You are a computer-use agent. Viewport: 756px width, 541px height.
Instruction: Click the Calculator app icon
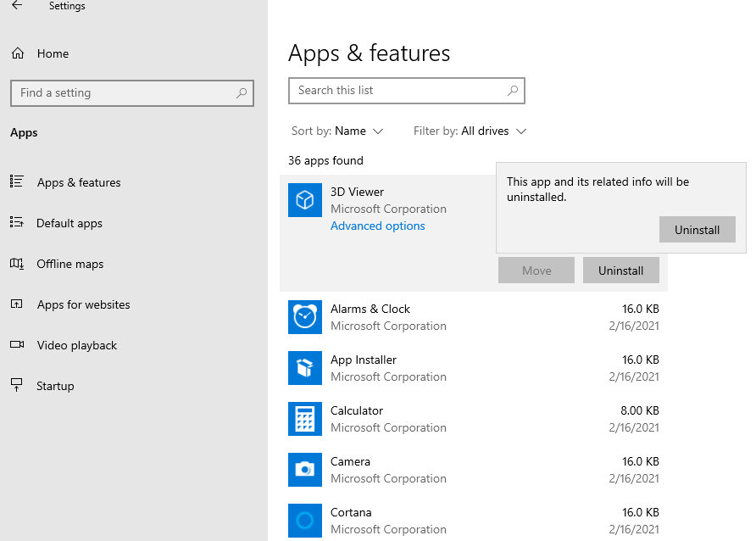pos(305,419)
